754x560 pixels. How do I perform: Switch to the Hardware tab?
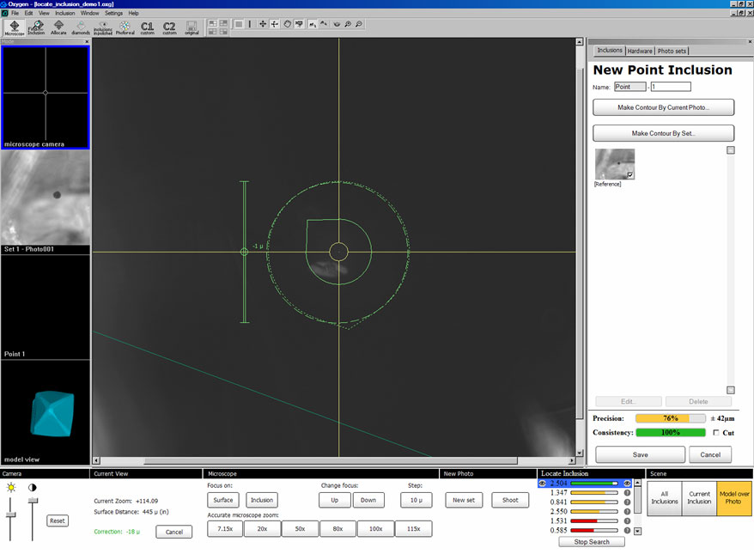(640, 51)
